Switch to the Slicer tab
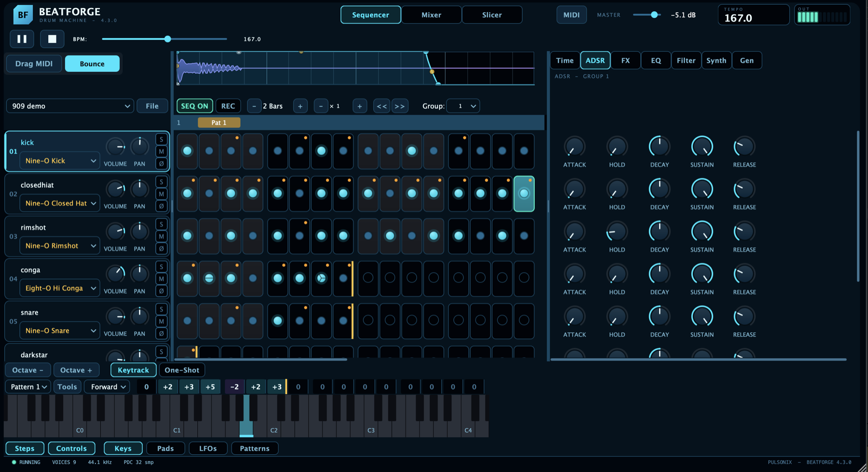This screenshot has height=472, width=868. (492, 15)
